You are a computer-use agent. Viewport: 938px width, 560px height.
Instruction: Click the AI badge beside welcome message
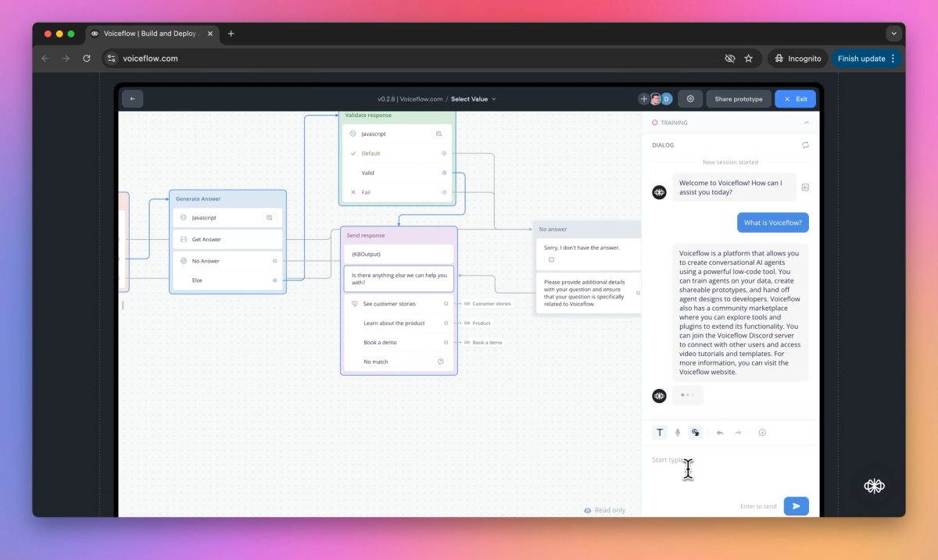click(x=805, y=187)
